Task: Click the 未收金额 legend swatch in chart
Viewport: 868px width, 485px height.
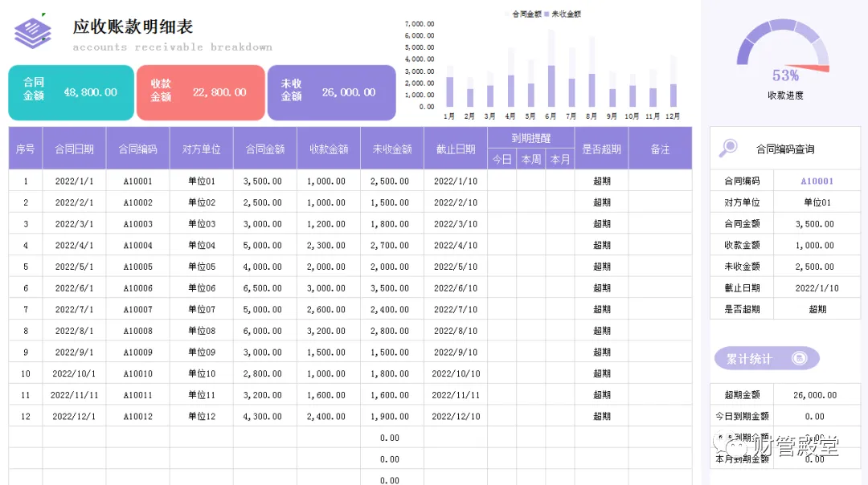Action: click(x=547, y=14)
